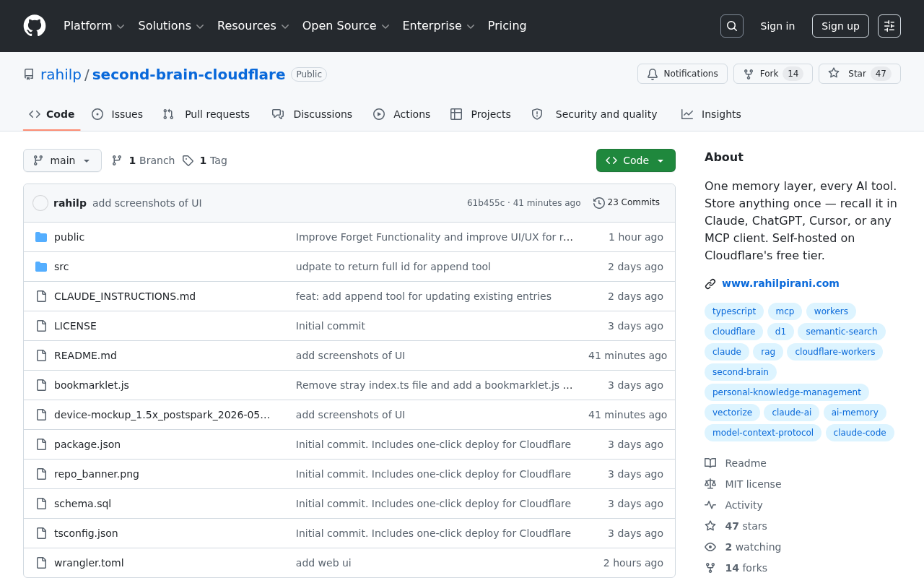Open the Discussions tab

point(313,114)
